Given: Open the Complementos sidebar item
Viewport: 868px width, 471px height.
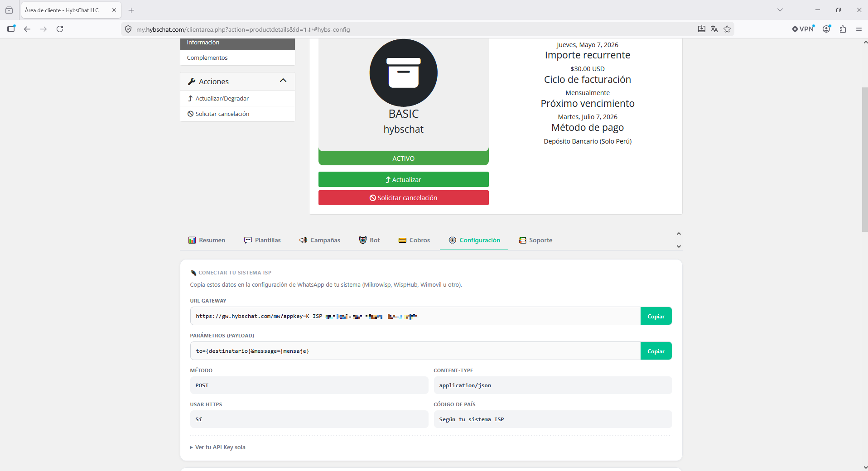Looking at the screenshot, I should (x=237, y=58).
